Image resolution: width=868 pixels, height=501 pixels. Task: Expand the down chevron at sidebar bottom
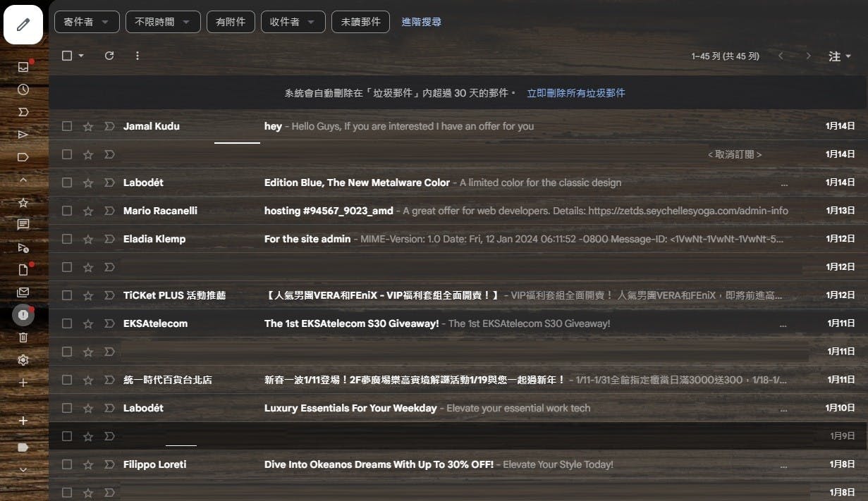pos(23,469)
